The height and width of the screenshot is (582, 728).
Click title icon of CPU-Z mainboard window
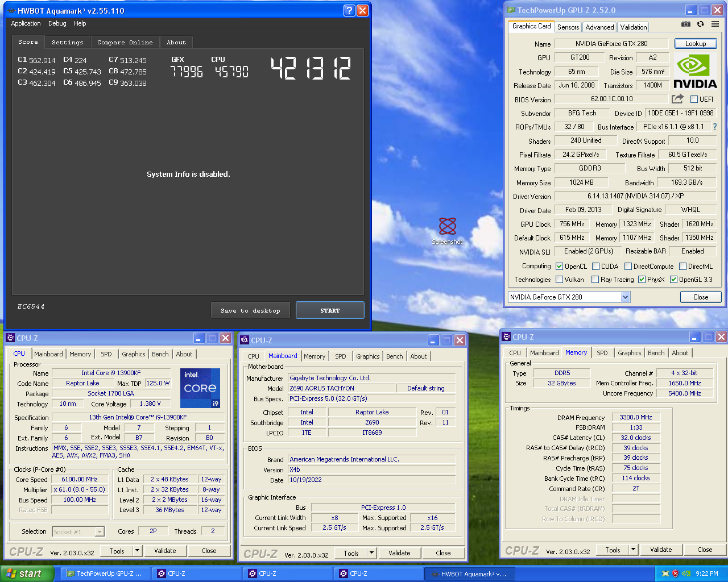245,340
